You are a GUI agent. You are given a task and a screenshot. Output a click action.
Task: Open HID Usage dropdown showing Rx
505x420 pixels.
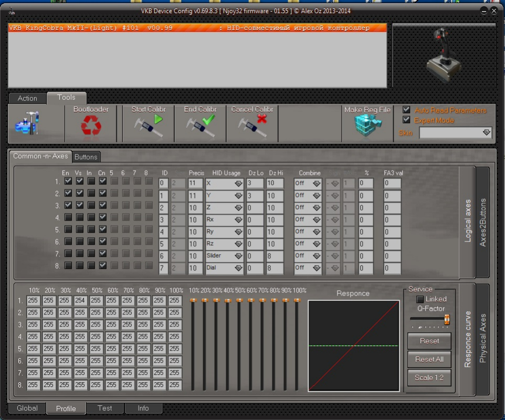pos(225,219)
